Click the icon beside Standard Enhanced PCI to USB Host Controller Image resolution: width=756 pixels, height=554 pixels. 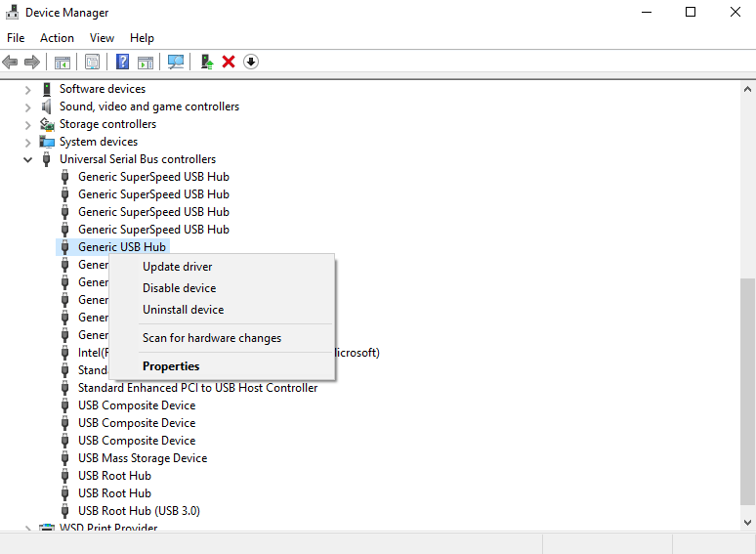pos(65,388)
